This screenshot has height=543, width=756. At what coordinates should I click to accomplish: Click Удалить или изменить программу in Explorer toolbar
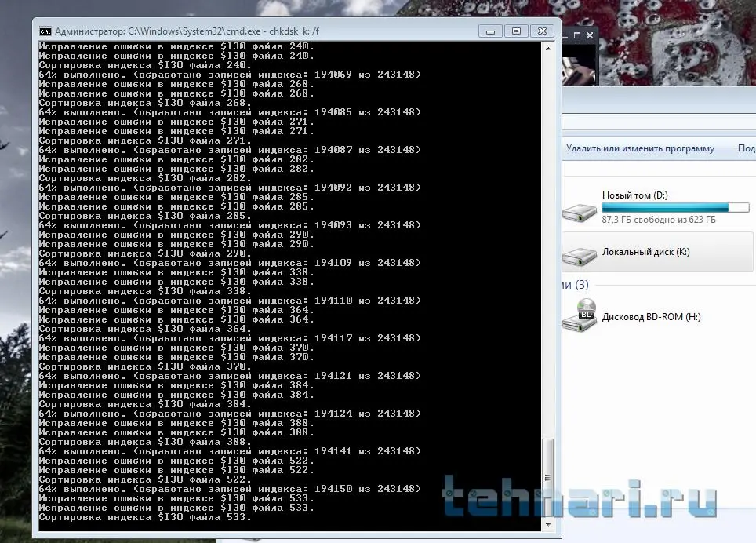[640, 148]
